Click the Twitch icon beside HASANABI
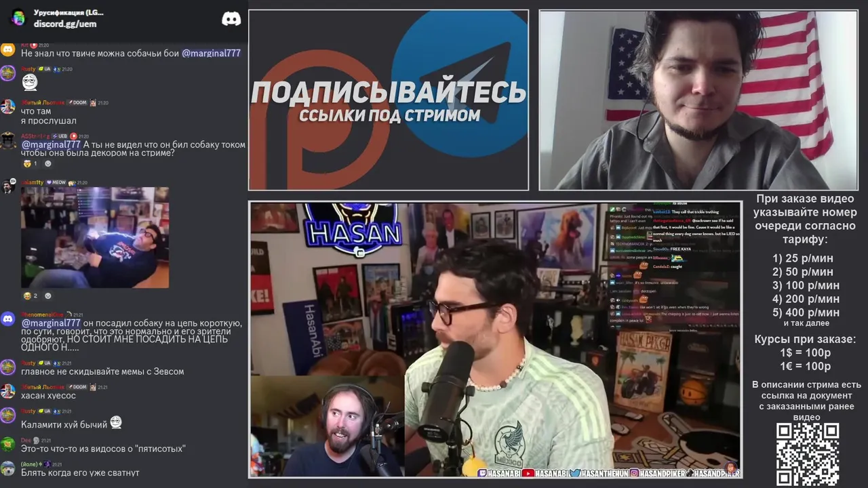 (483, 472)
